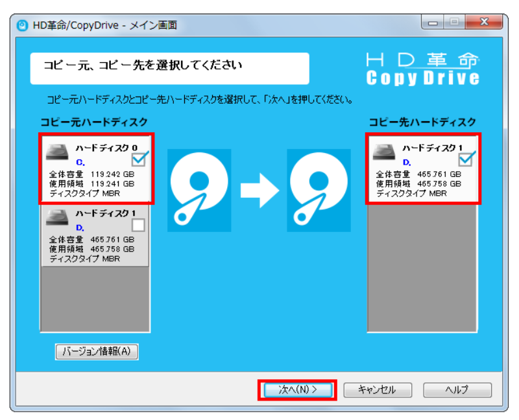Check the source Hard Disk 1 checkbox

[x=138, y=225]
